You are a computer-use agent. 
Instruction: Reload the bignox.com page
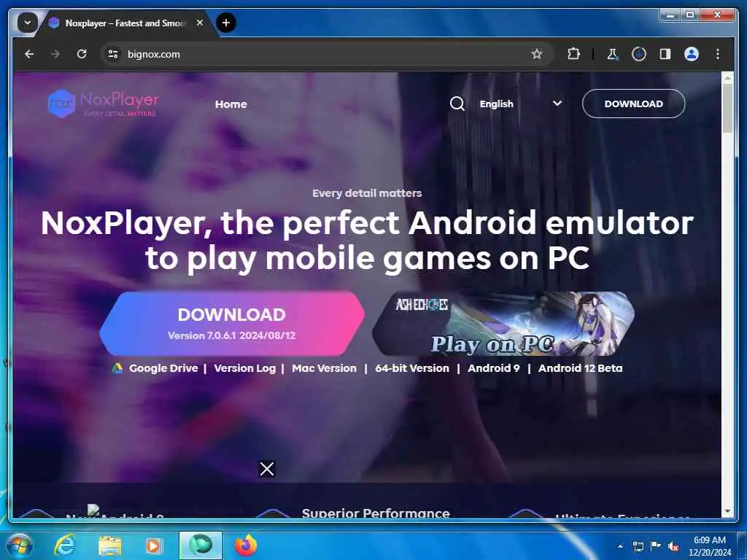coord(82,54)
